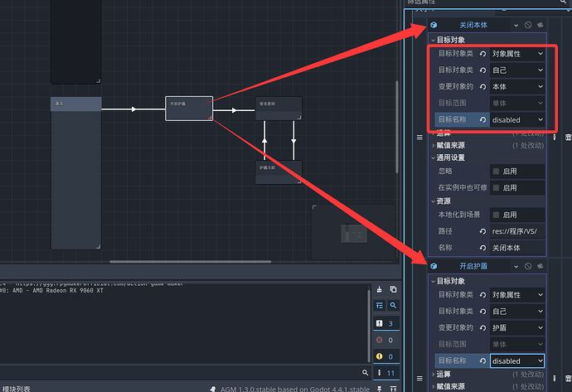Screen dimensions: 572x392
Task: Open the 开启护盾 resource name button
Action: (473, 266)
